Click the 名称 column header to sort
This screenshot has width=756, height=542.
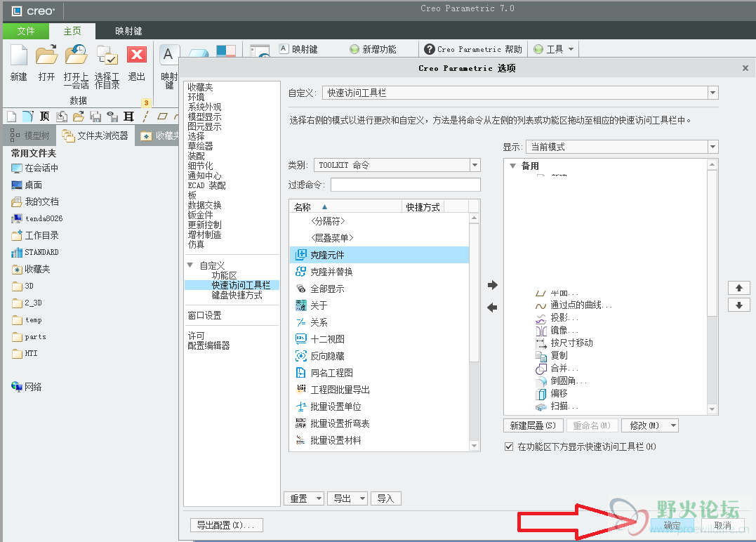point(345,207)
